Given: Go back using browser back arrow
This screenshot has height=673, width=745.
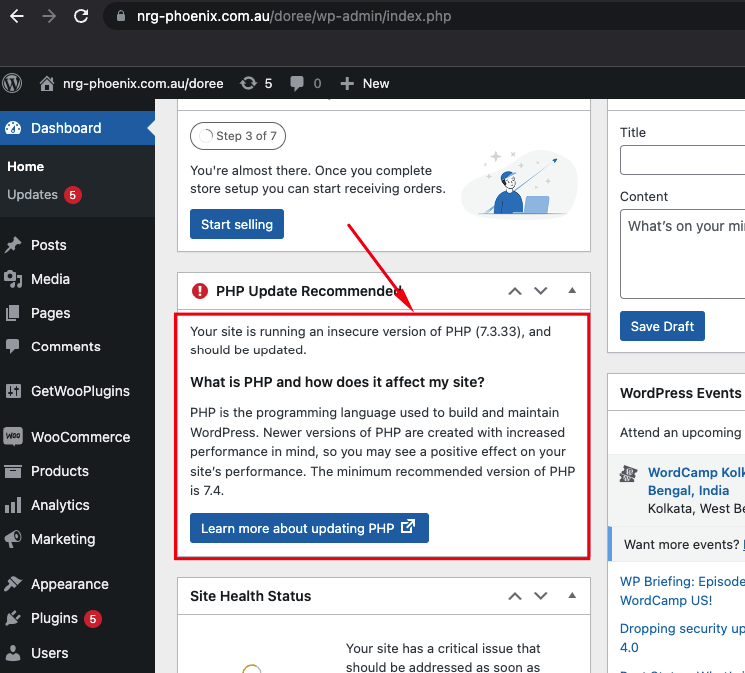Looking at the screenshot, I should (x=17, y=16).
